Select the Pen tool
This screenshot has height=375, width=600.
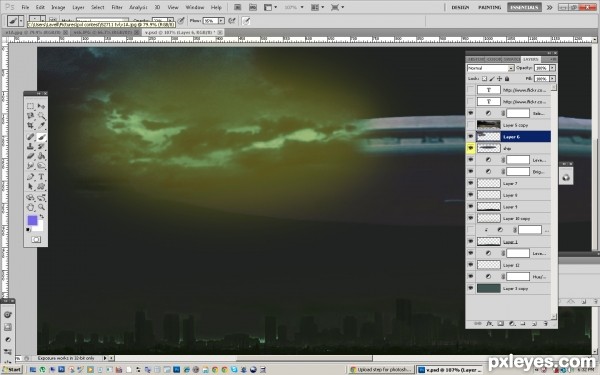30,177
